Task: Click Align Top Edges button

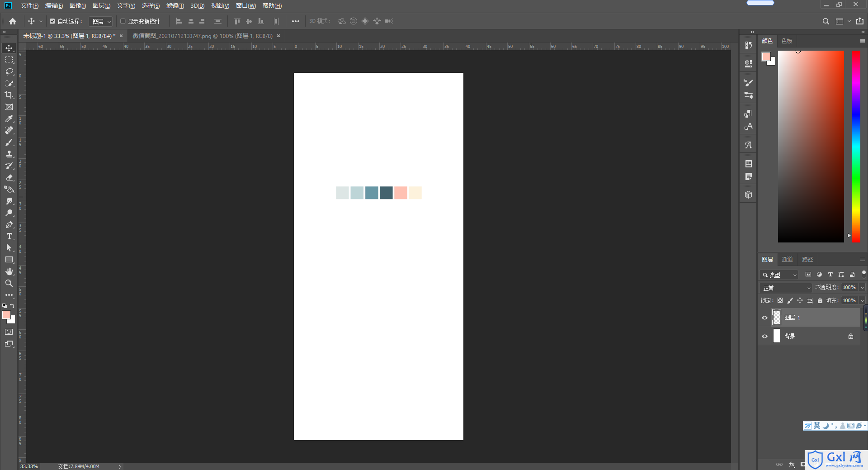Action: pyautogui.click(x=237, y=21)
